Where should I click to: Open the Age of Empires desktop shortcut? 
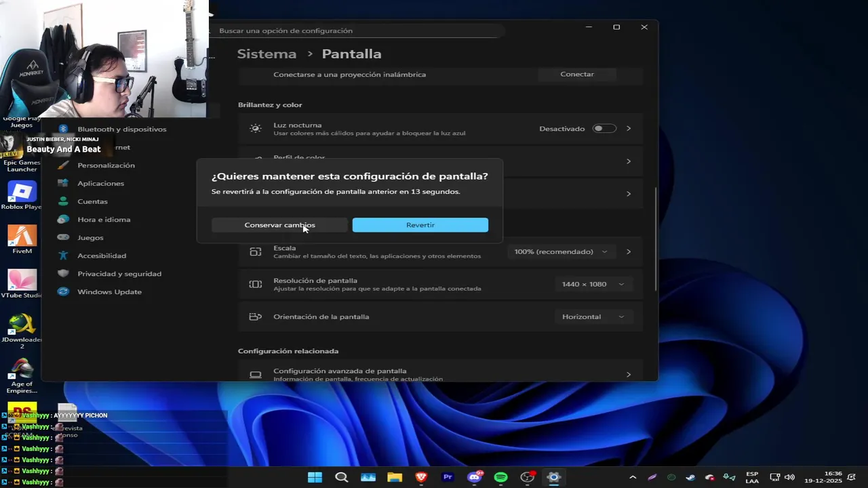click(x=22, y=376)
